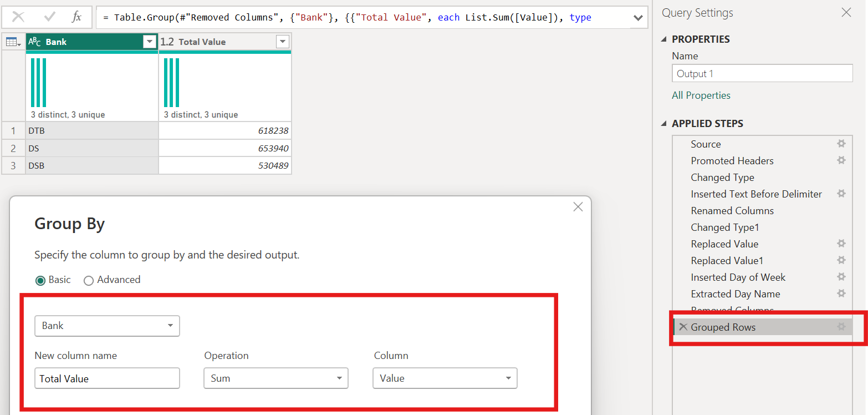Open gear for Inserted Text Before Delimiter
Image resolution: width=868 pixels, height=415 pixels.
tap(841, 194)
